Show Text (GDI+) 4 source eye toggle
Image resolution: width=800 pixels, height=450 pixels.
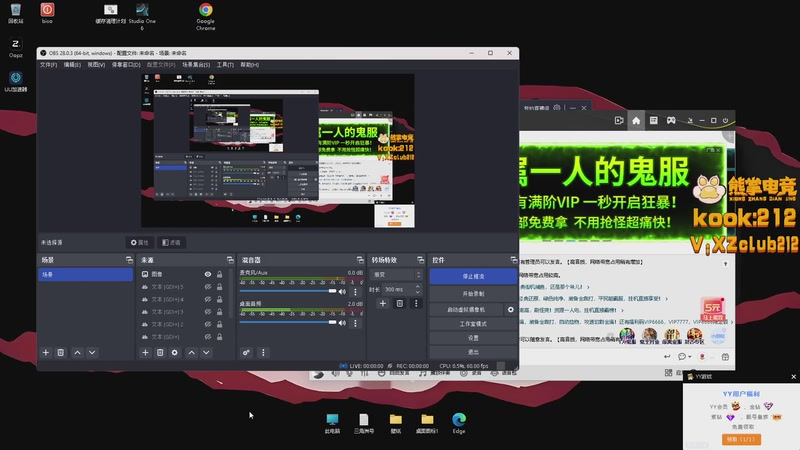pos(208,299)
